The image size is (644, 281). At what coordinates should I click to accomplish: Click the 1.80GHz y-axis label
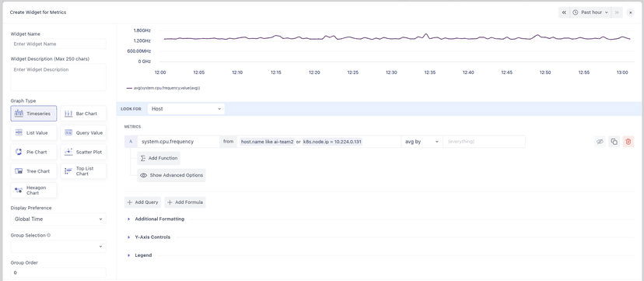pos(142,30)
